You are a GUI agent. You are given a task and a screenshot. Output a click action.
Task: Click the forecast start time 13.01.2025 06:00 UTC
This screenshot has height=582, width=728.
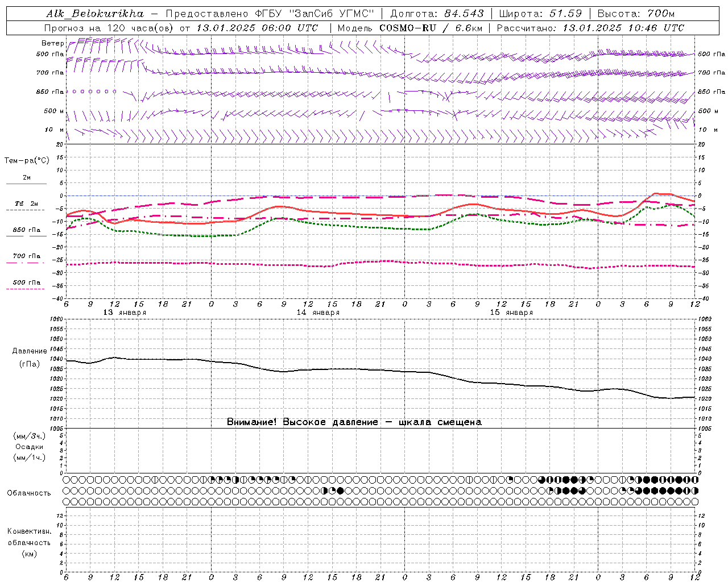[x=257, y=28]
